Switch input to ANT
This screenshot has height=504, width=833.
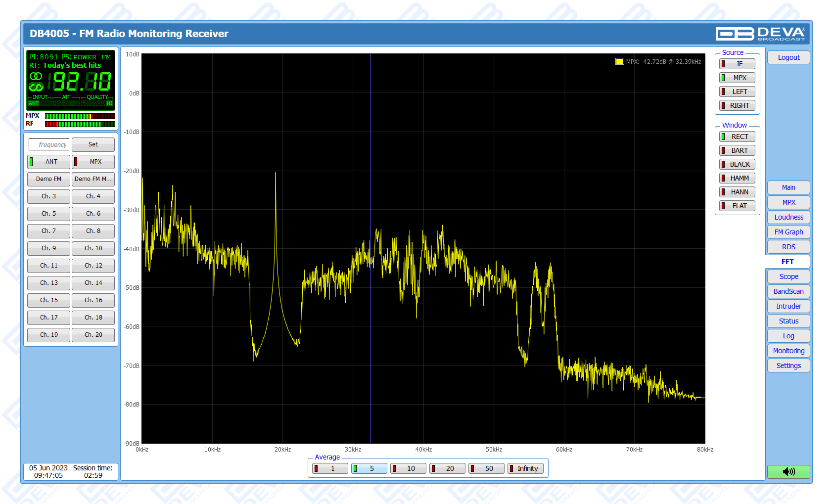pyautogui.click(x=48, y=162)
